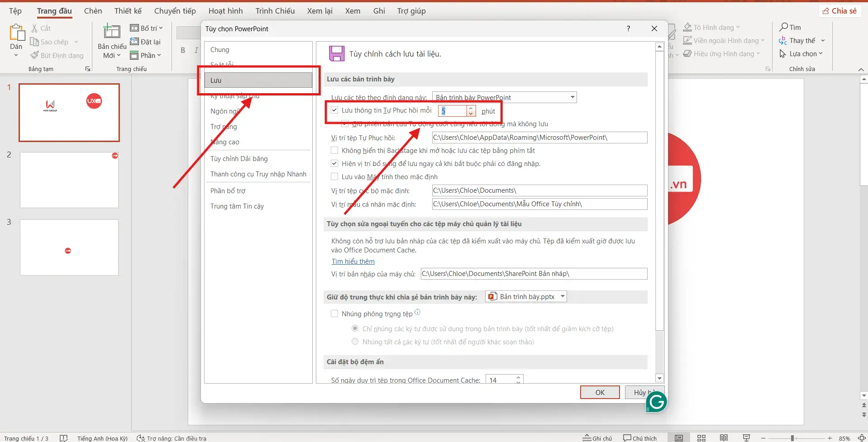Select slide 2 thumbnail
This screenshot has height=442, width=868.
69,180
